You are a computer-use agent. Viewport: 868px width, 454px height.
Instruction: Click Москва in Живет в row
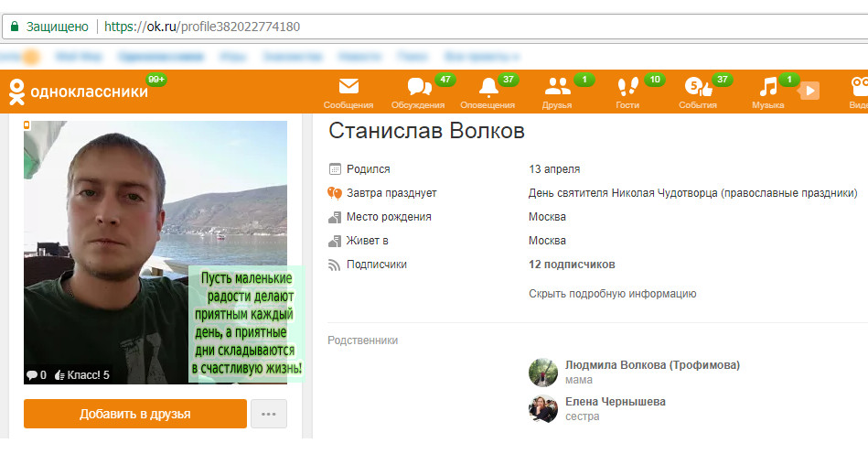tap(547, 241)
